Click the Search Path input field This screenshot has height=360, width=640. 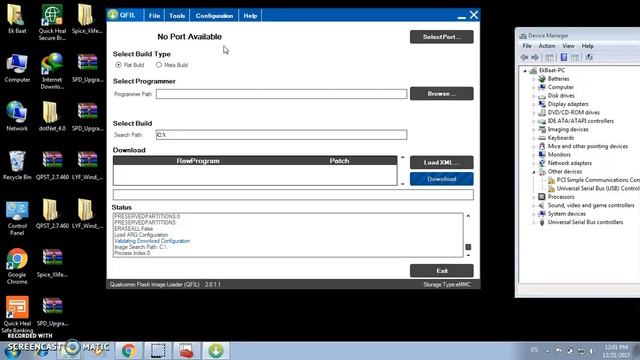(x=281, y=135)
